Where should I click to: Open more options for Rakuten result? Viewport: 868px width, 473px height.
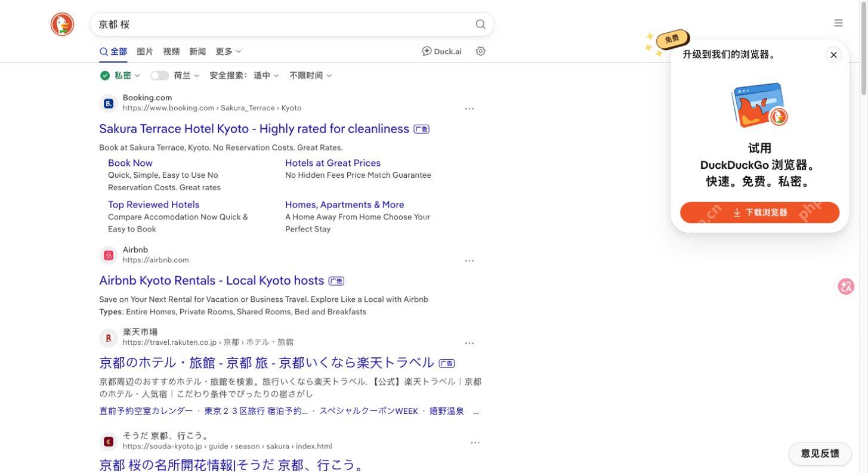[469, 343]
